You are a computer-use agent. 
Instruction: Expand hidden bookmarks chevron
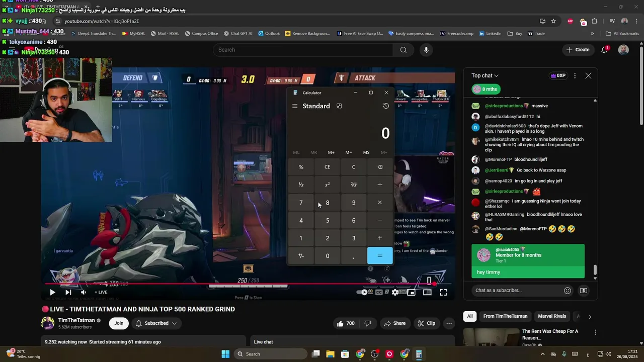point(592,34)
